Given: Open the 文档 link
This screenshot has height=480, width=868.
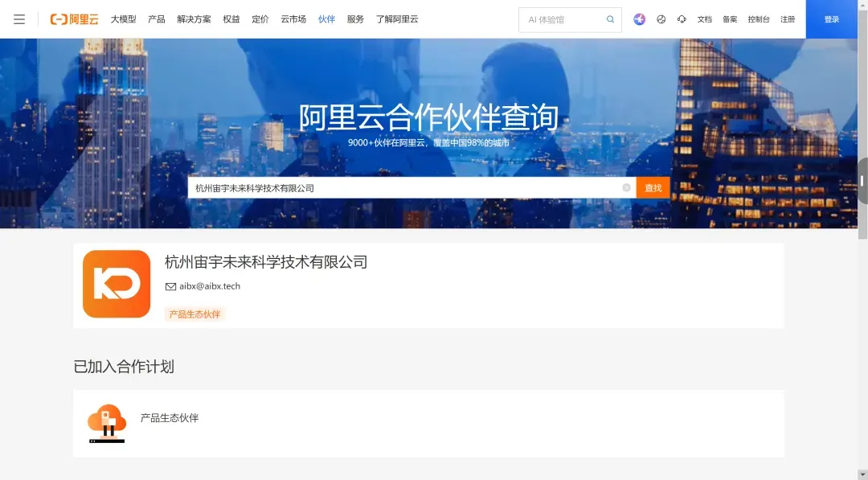Looking at the screenshot, I should click(705, 19).
